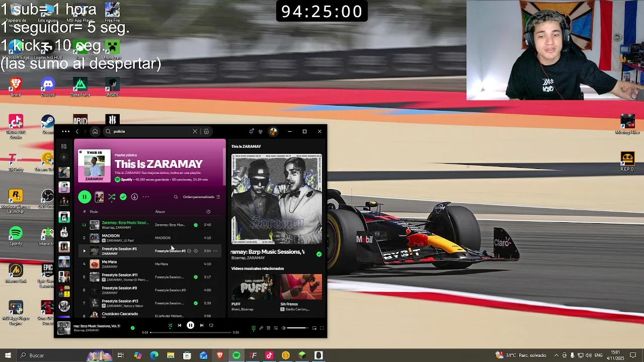Toggle the Now Playing view icon
The image size is (644, 362).
(x=254, y=328)
